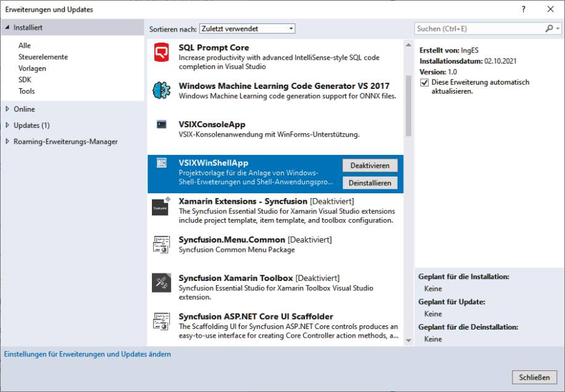This screenshot has height=392, width=565.
Task: Click the VSIXWinShellApp extension icon
Action: 161,163
